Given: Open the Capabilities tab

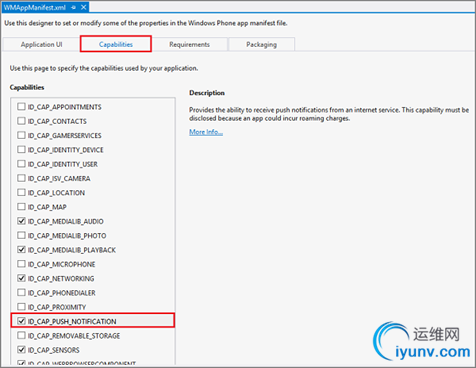Looking at the screenshot, I should [x=116, y=44].
